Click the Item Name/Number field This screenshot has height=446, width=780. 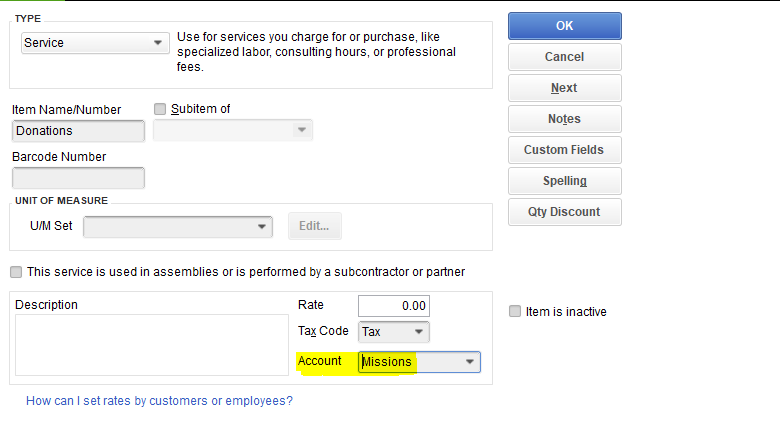pos(78,131)
